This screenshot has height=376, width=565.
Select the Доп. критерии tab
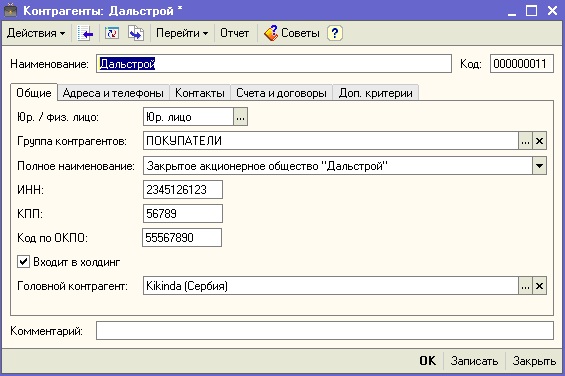coord(375,93)
